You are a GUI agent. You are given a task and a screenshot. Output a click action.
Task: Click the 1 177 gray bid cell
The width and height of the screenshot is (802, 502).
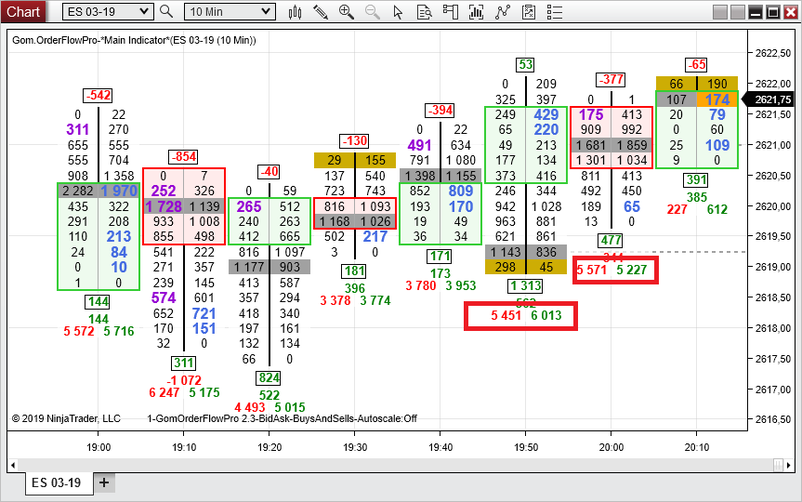[x=249, y=267]
